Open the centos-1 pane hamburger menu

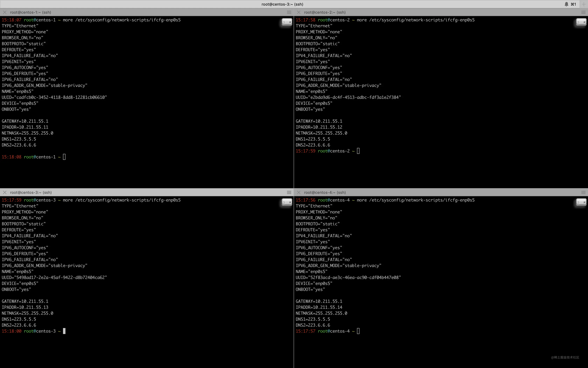pos(289,12)
